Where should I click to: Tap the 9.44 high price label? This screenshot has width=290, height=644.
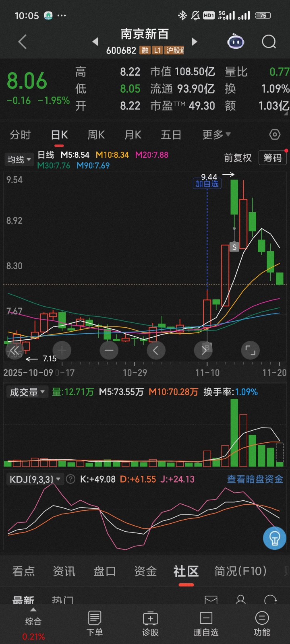coord(209,177)
